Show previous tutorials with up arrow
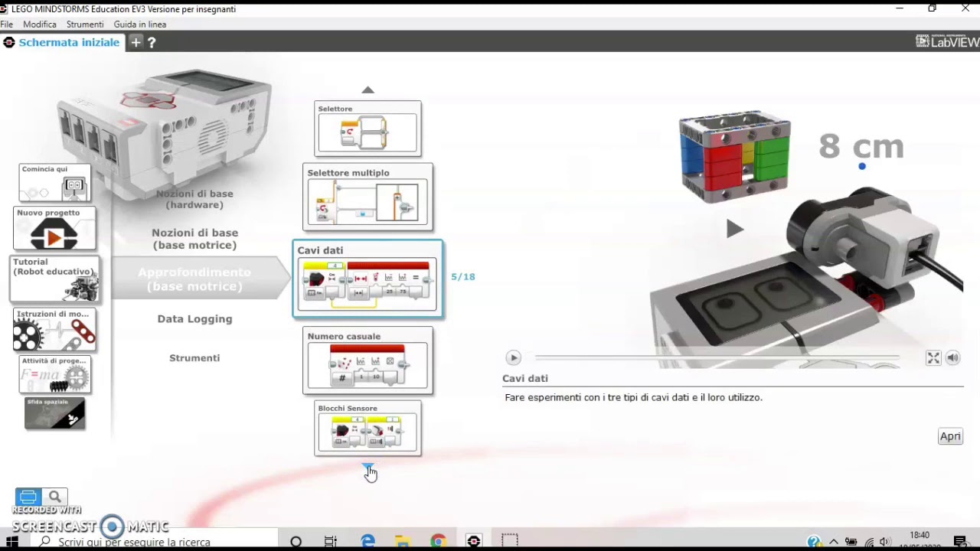 367,90
